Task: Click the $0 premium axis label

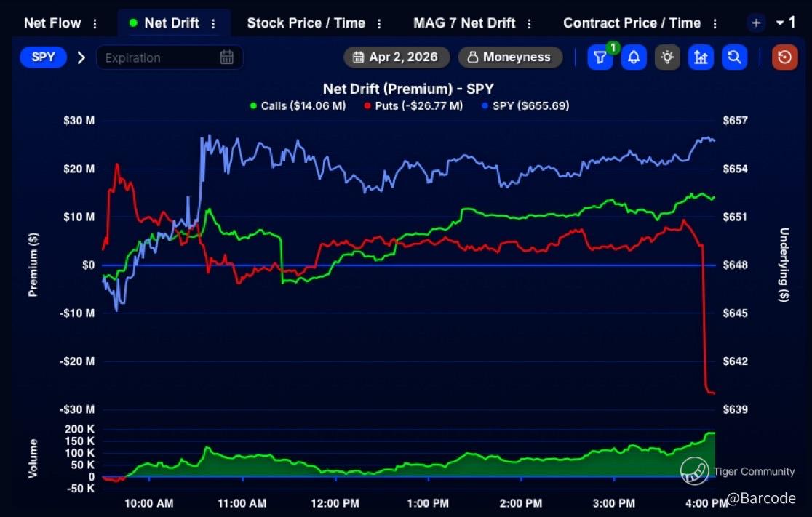Action: [88, 265]
